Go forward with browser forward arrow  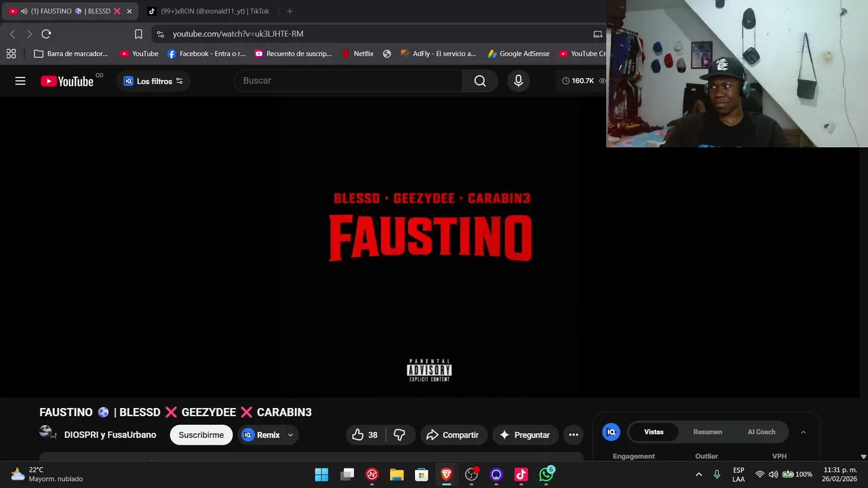pyautogui.click(x=29, y=34)
